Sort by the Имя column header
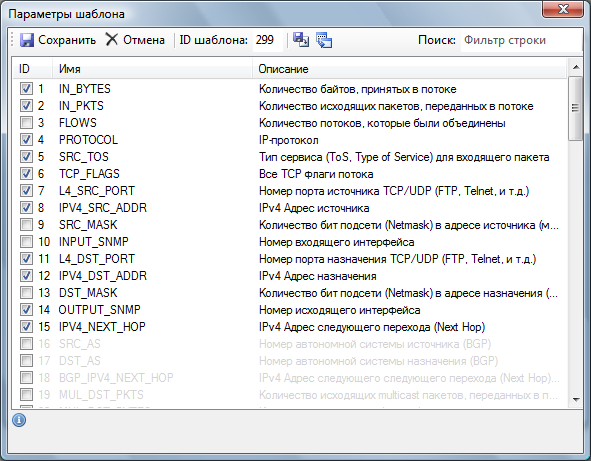The image size is (591, 461). [x=152, y=69]
